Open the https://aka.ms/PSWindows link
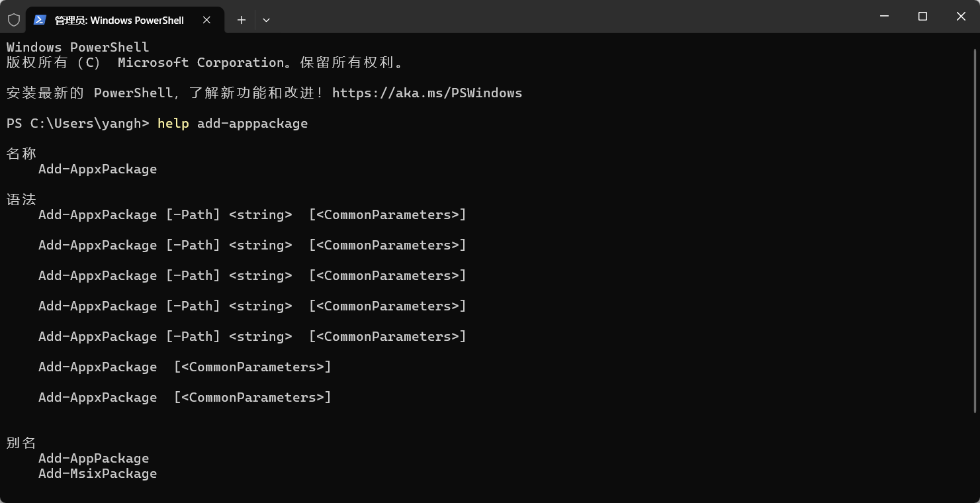Image resolution: width=980 pixels, height=503 pixels. (x=427, y=93)
